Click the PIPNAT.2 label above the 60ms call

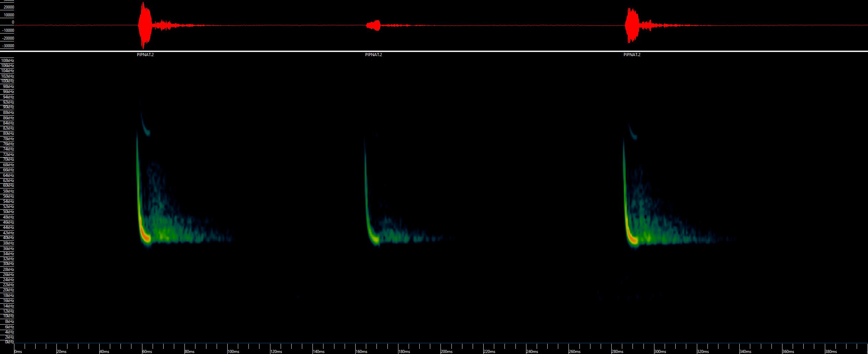coord(145,55)
